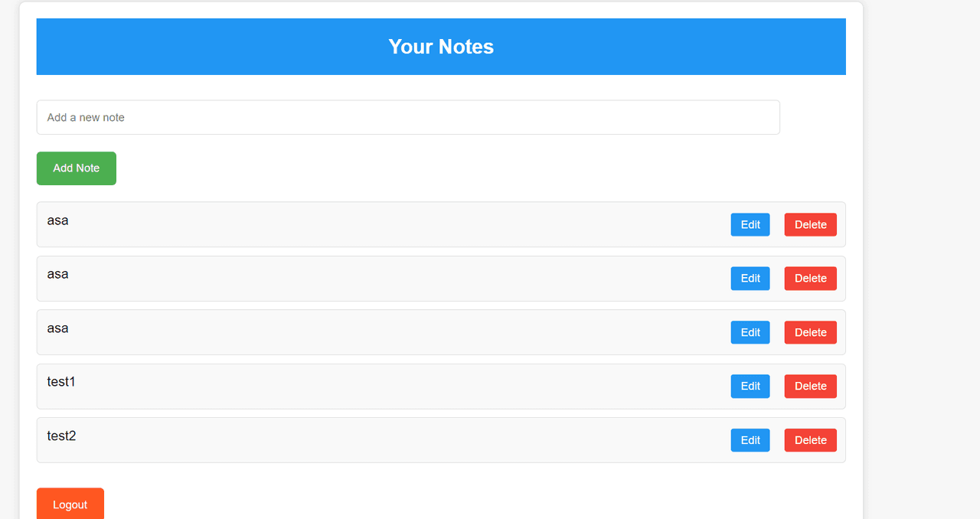Delete the second asa note
The height and width of the screenshot is (519, 980).
810,279
